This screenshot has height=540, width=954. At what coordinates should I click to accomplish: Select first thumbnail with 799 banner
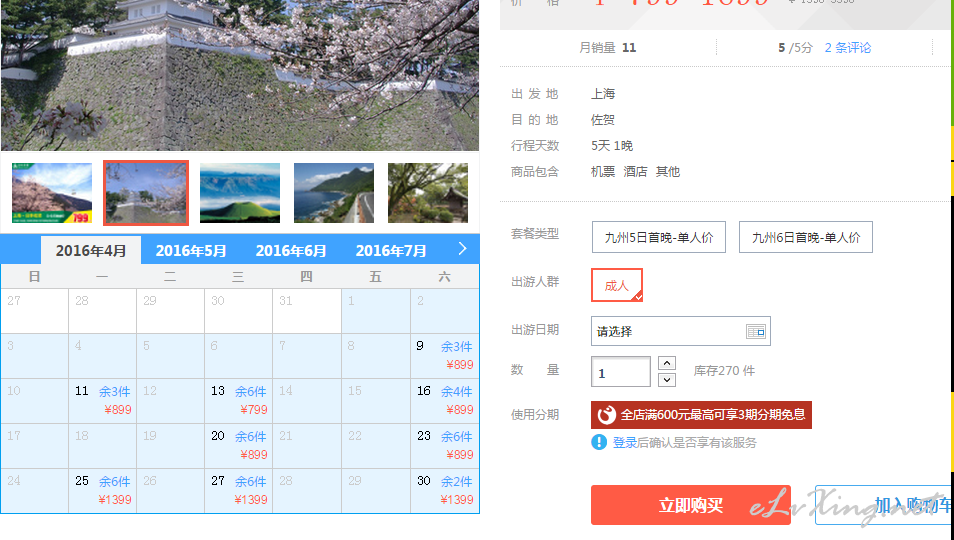pyautogui.click(x=52, y=193)
